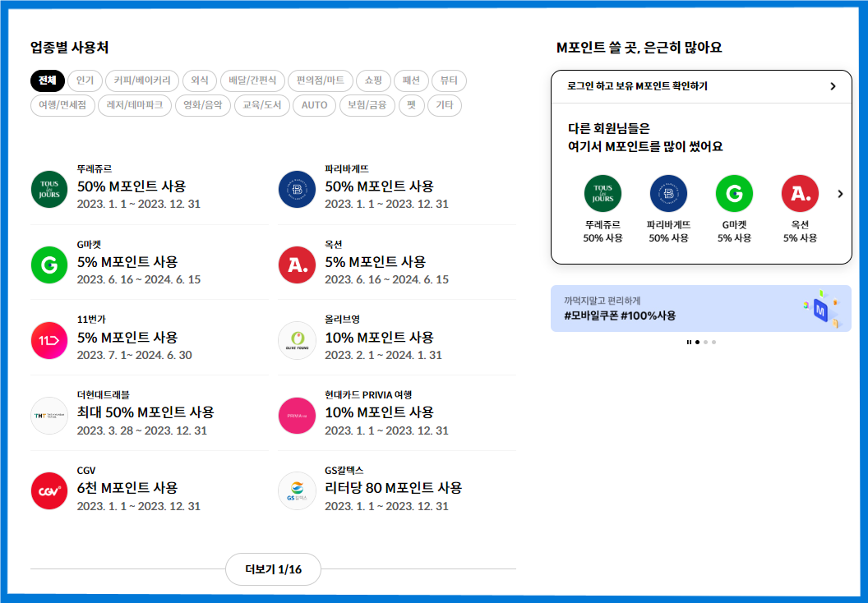Filter by 배달/간편식 category
Screen dimensions: 868x603
tap(252, 81)
